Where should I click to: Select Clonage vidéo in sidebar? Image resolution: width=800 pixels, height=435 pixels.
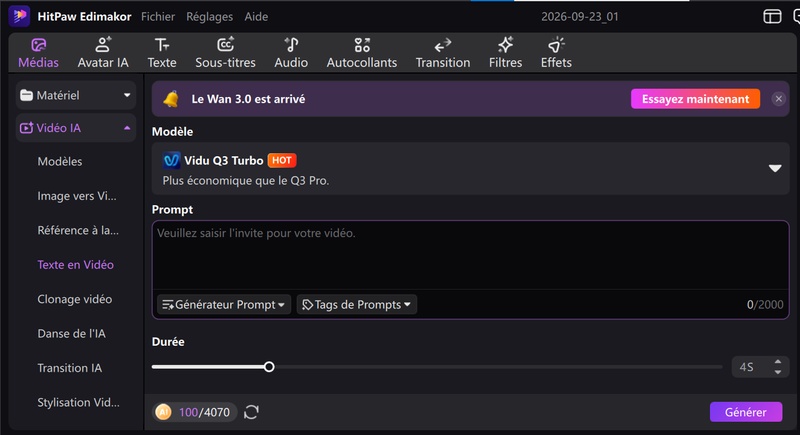(x=74, y=299)
